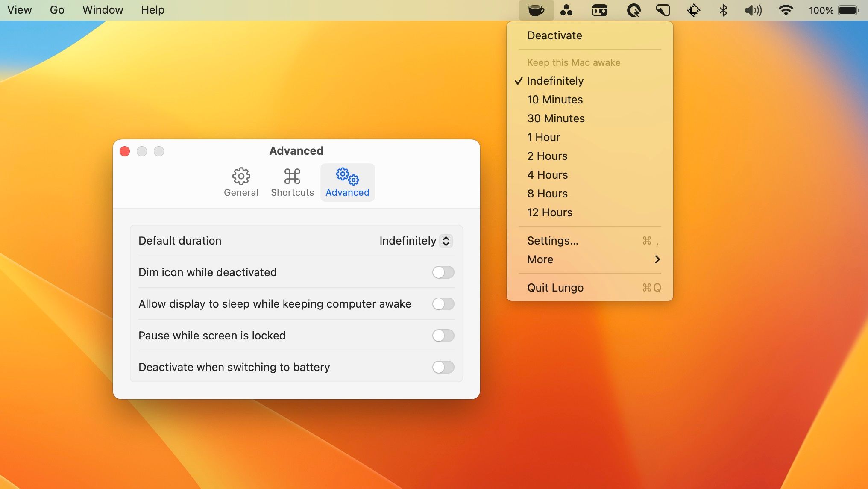The width and height of the screenshot is (868, 489).
Task: Select the Advanced settings tab
Action: [348, 183]
